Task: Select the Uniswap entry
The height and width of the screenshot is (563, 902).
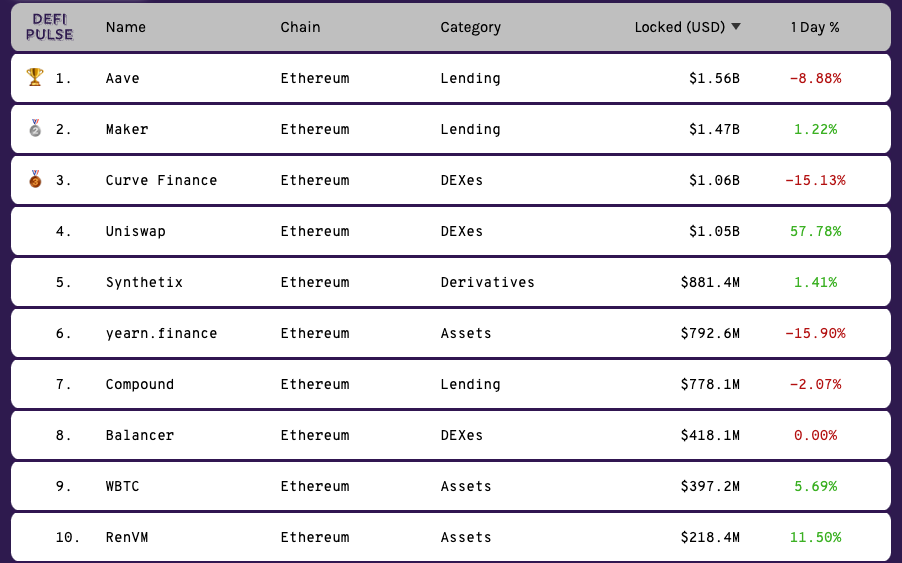Action: pyautogui.click(x=451, y=231)
